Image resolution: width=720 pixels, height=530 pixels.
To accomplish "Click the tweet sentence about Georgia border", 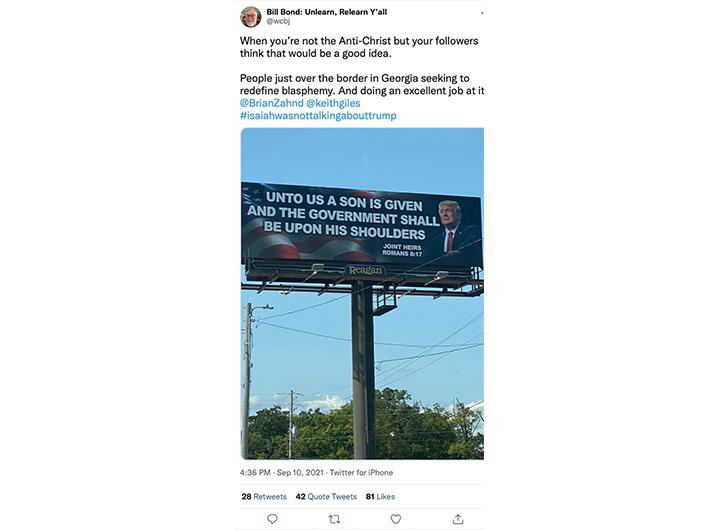I will point(362,85).
